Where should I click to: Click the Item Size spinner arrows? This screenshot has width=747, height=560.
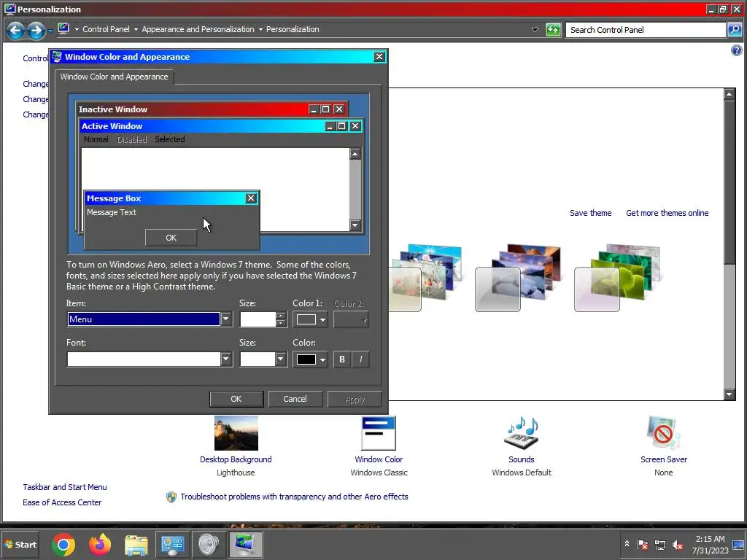tap(281, 319)
